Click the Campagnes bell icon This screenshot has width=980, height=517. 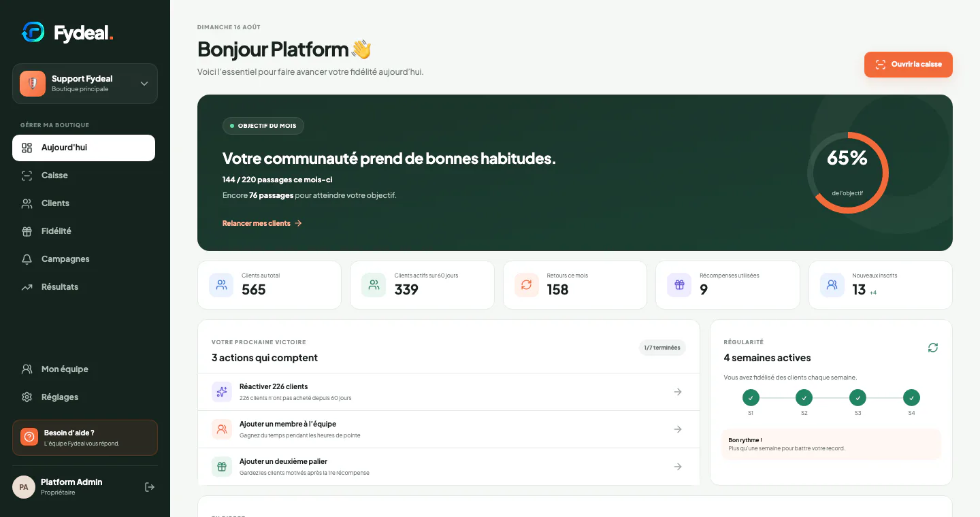coord(27,259)
